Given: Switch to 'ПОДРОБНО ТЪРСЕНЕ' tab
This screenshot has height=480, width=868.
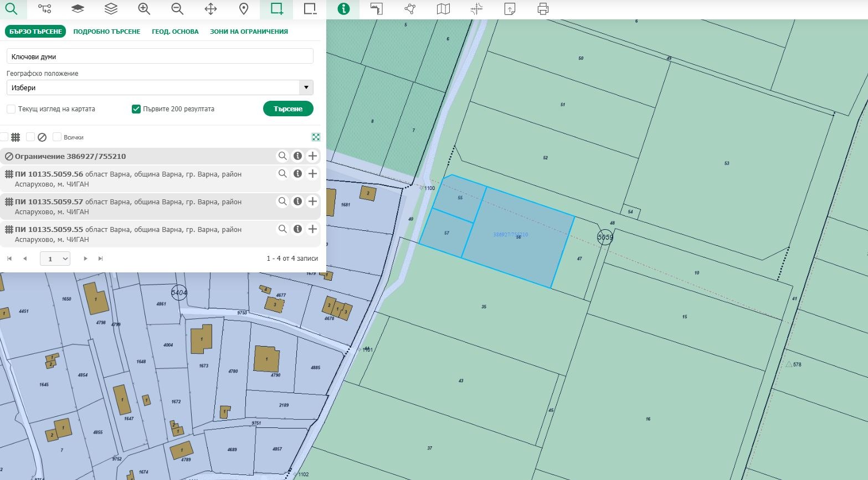Looking at the screenshot, I should [x=106, y=32].
